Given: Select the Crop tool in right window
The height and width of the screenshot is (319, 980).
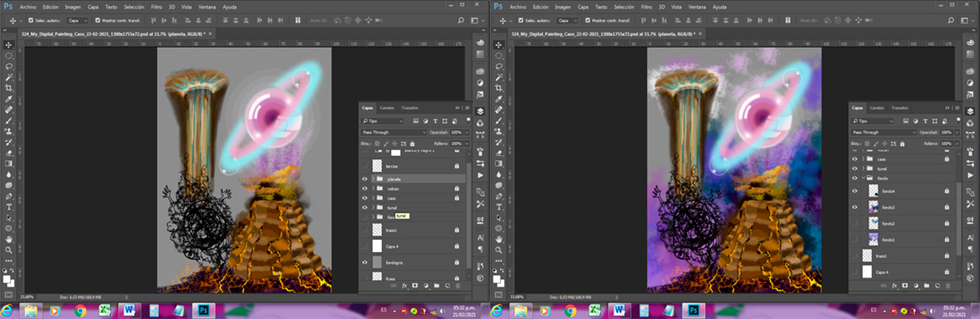Looking at the screenshot, I should coord(499,88).
